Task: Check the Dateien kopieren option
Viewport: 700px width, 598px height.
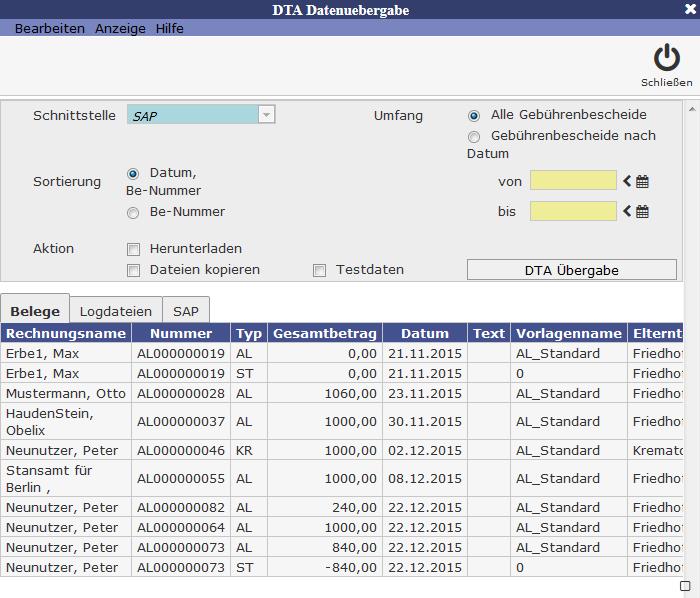Action: (133, 270)
